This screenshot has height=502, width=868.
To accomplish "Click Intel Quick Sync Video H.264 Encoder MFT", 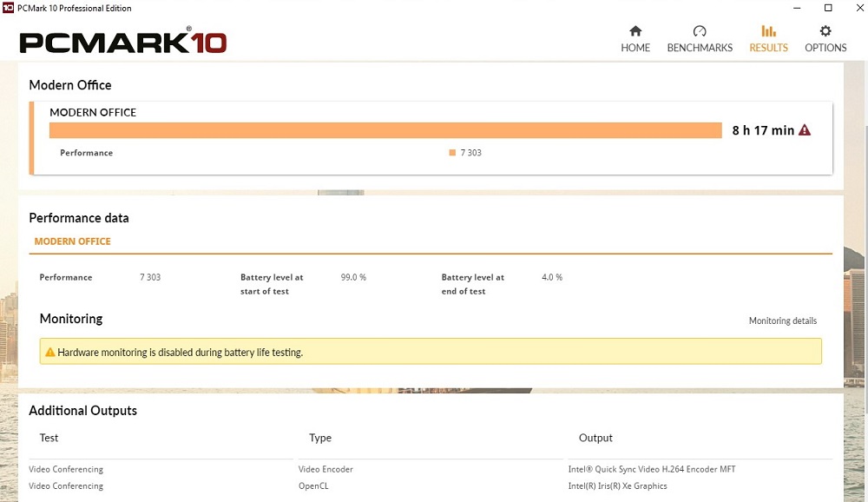I will (x=652, y=469).
